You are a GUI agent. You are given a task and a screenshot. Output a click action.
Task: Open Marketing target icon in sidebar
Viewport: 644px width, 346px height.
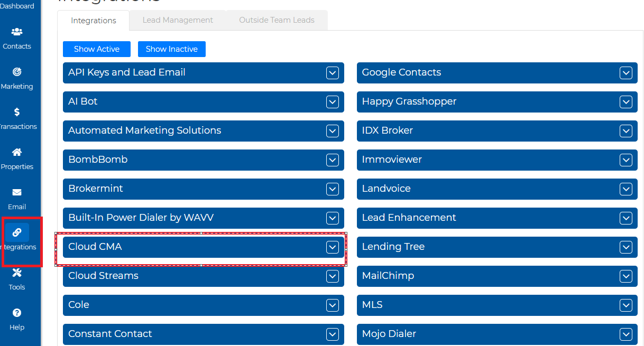[17, 72]
